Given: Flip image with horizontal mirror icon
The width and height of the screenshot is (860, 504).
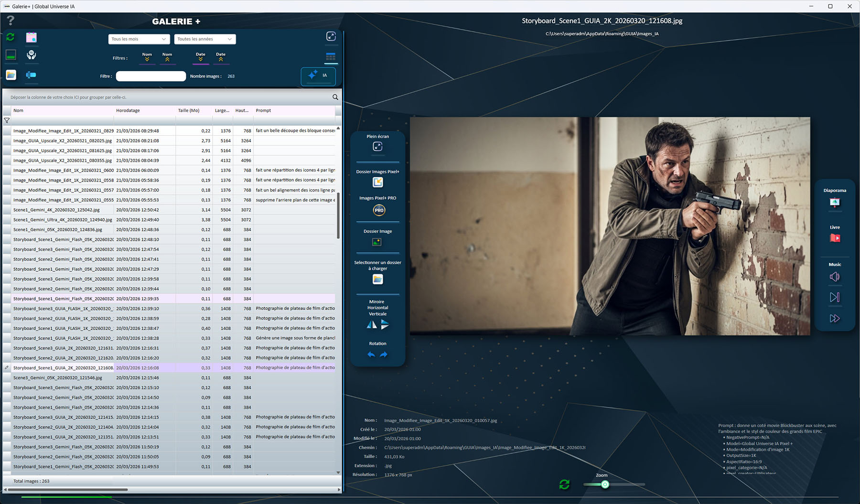Looking at the screenshot, I should click(372, 325).
